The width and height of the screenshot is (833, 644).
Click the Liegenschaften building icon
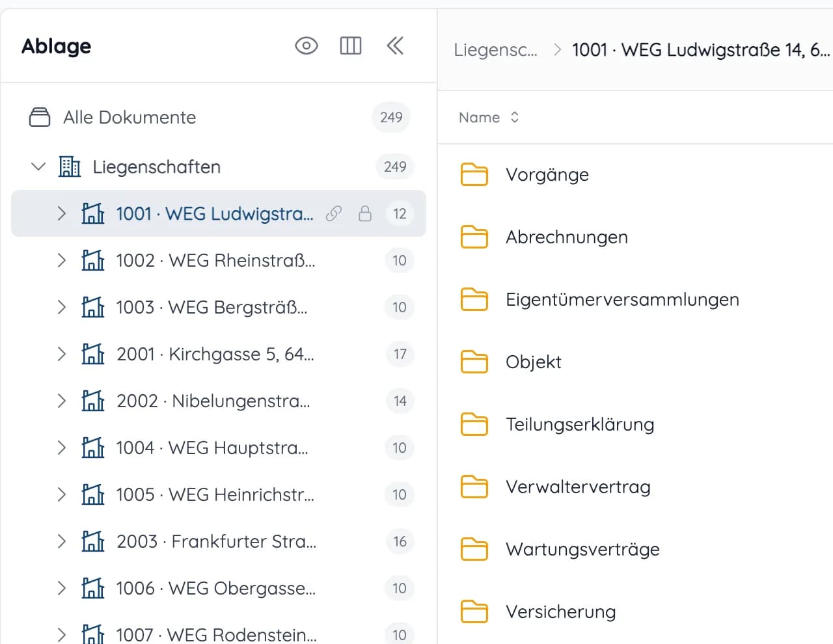point(70,167)
